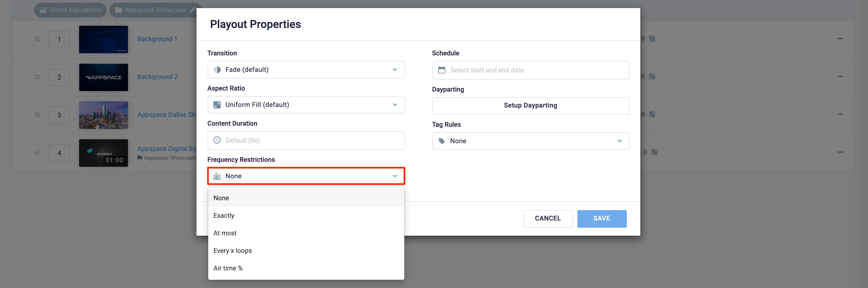Click the 01:00 video thumbnail
The width and height of the screenshot is (868, 288).
(104, 153)
